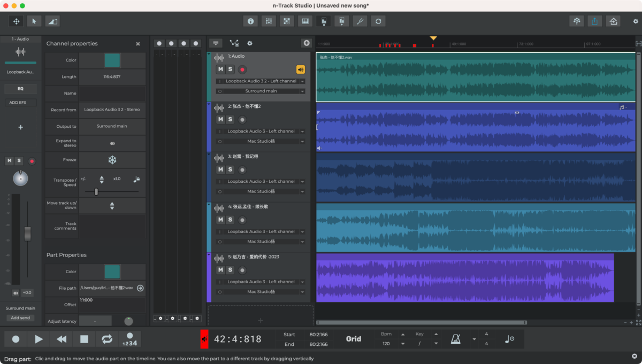Mute track 5: 赵乃吉 - 爱的代价
The image size is (642, 364).
pos(220,270)
